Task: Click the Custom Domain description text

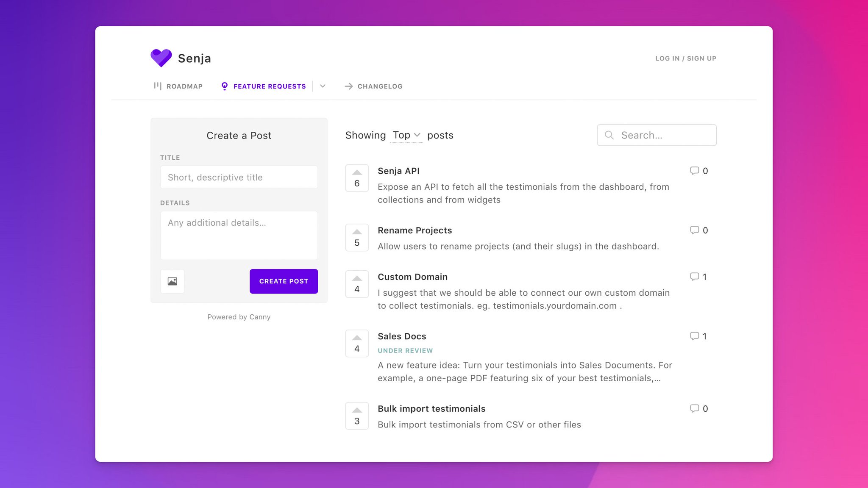Action: [524, 299]
